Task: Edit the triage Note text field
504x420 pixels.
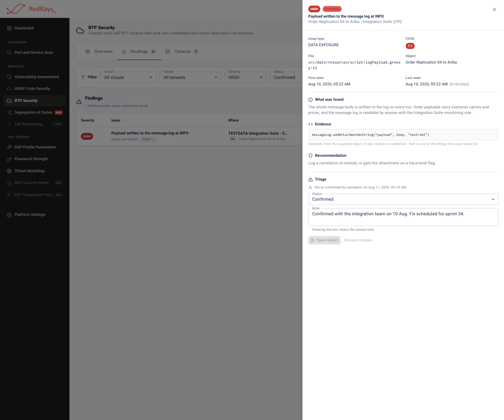Action: [x=403, y=217]
